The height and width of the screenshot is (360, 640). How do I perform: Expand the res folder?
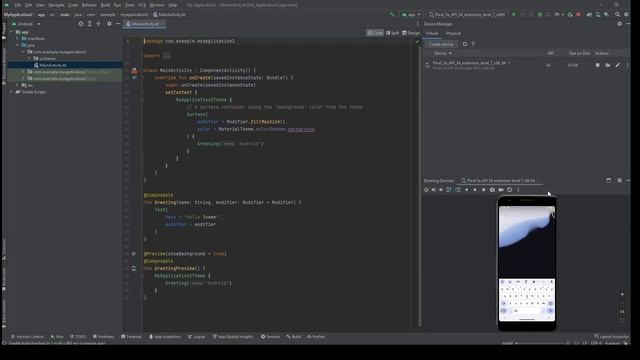pos(18,85)
